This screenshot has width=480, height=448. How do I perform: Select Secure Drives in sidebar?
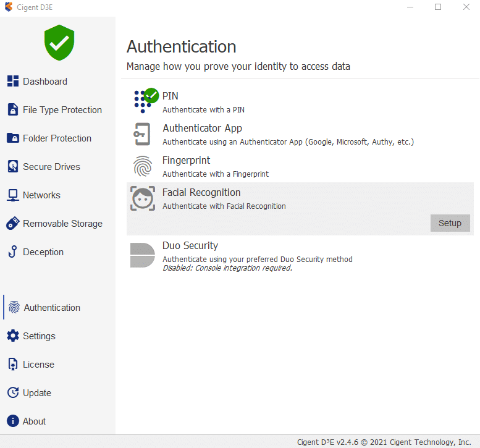tap(51, 167)
